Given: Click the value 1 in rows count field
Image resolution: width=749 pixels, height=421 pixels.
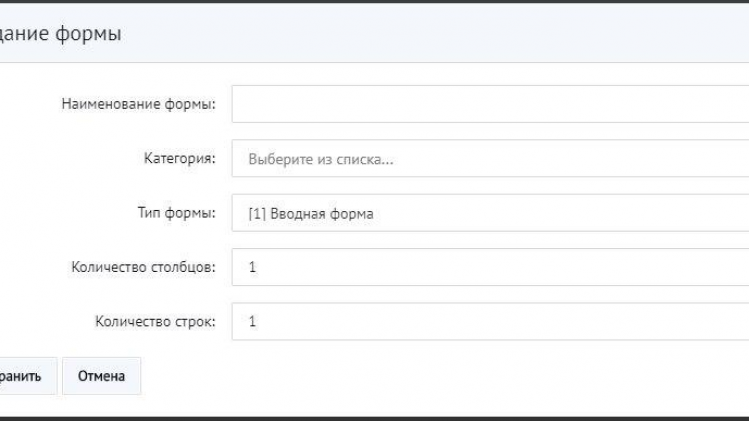Looking at the screenshot, I should click(253, 322).
